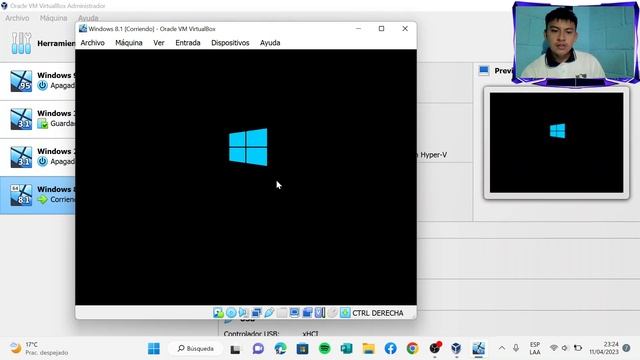Launch Google Chrome from the taskbar
The height and width of the screenshot is (360, 640).
413,349
